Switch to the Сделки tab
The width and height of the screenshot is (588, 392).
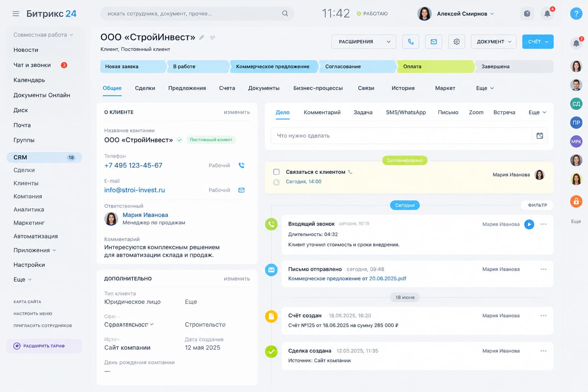(x=145, y=88)
